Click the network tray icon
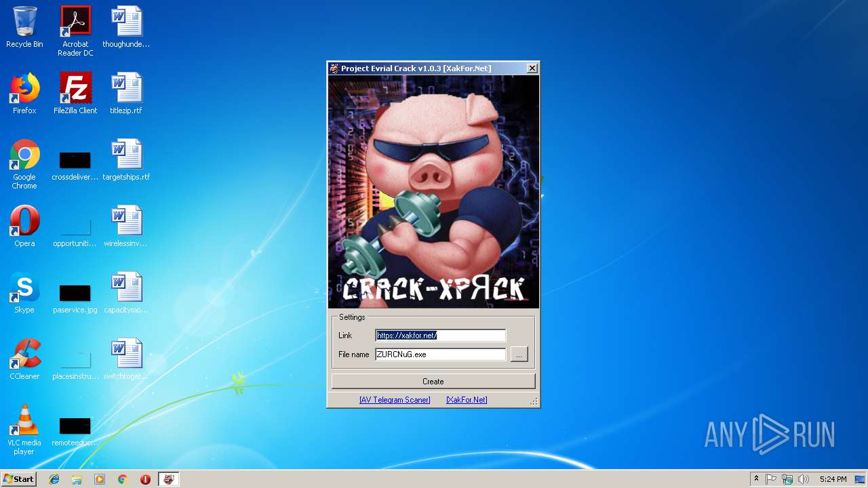 tap(787, 479)
